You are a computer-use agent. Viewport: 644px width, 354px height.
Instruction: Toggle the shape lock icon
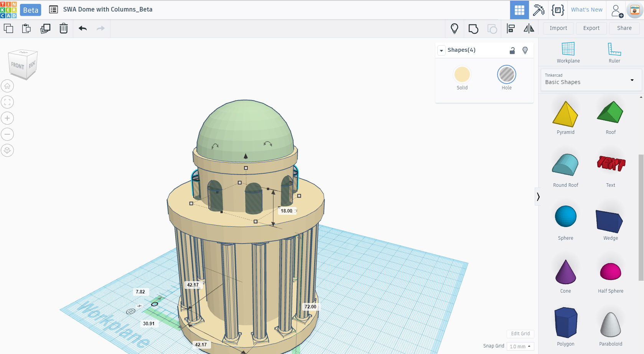[x=512, y=50]
